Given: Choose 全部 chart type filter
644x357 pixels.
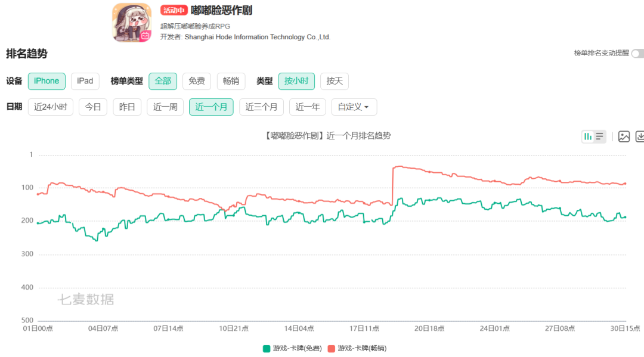Looking at the screenshot, I should point(163,81).
